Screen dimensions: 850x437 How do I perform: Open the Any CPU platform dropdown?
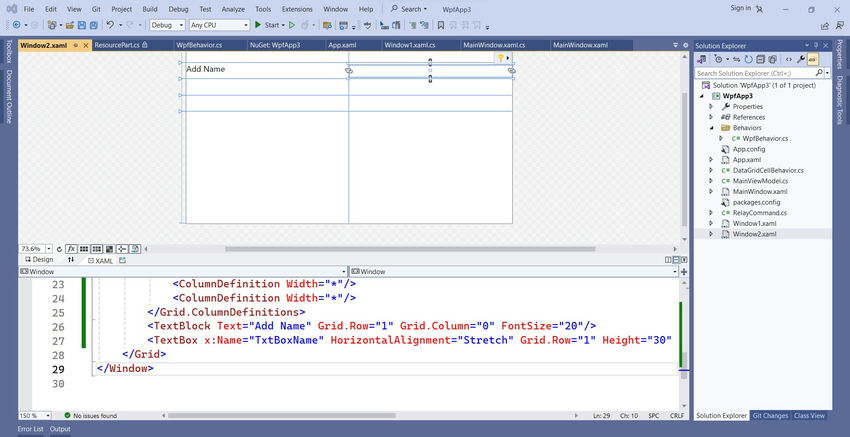[221, 24]
